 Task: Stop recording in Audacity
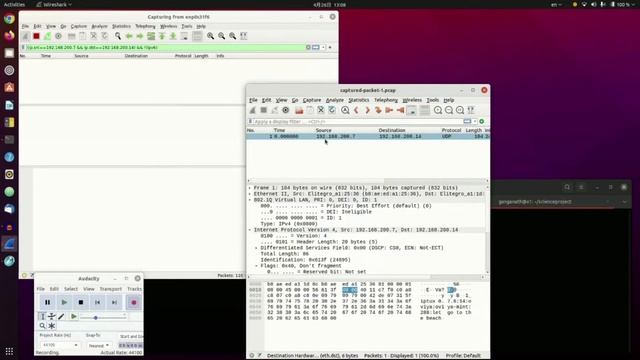pyautogui.click(x=81, y=302)
